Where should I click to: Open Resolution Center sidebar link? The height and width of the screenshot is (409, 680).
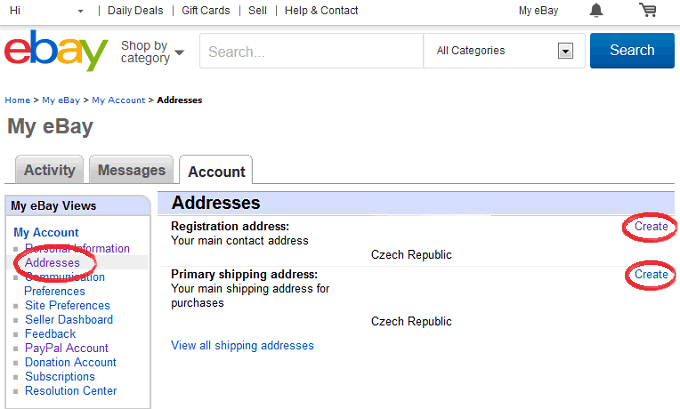[x=71, y=390]
